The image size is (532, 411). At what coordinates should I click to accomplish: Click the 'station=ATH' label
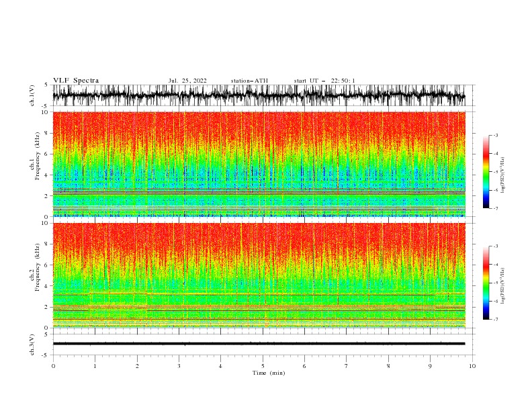[249, 81]
